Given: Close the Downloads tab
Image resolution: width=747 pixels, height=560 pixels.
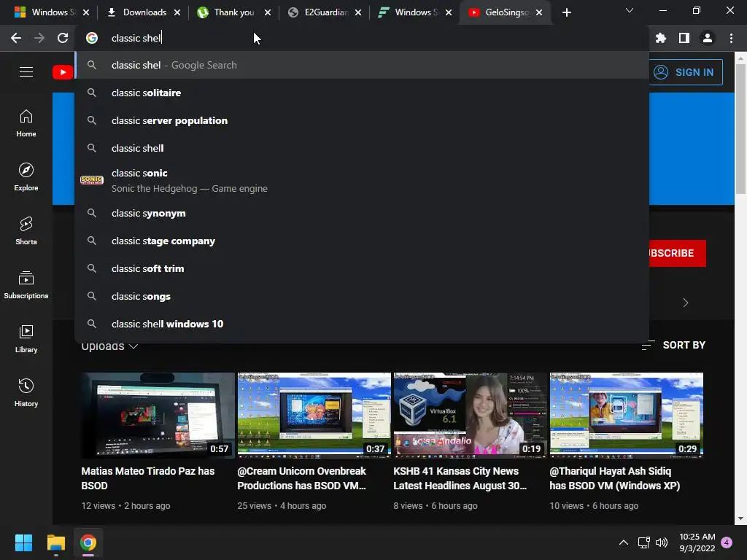Looking at the screenshot, I should (x=177, y=12).
